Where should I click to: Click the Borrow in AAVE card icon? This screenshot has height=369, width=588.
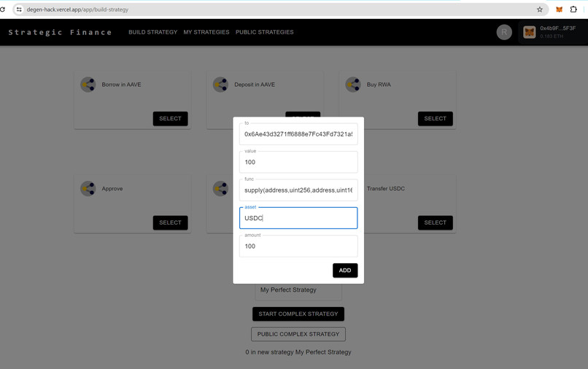tap(88, 85)
